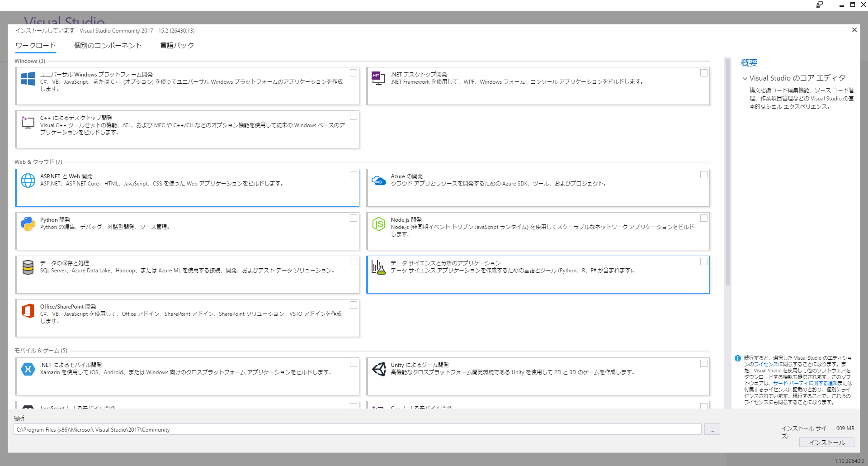Switch to the ワークロード tab
868x466 pixels.
pyautogui.click(x=36, y=46)
